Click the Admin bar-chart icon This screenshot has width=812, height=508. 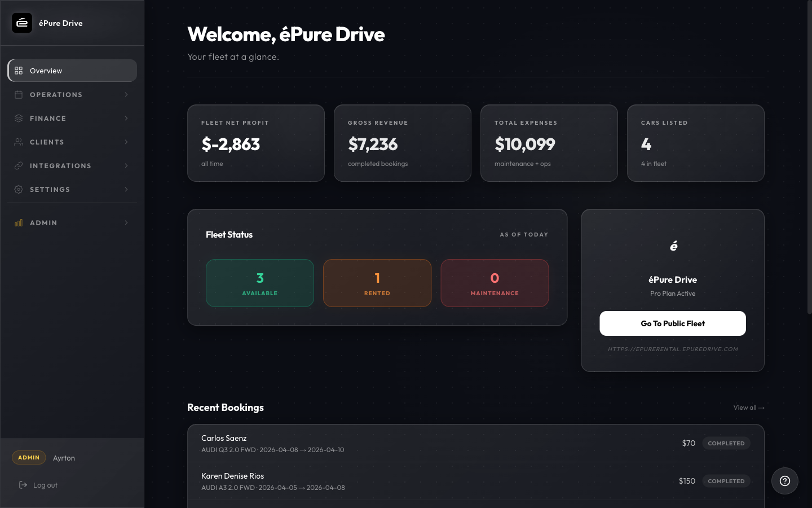point(18,222)
